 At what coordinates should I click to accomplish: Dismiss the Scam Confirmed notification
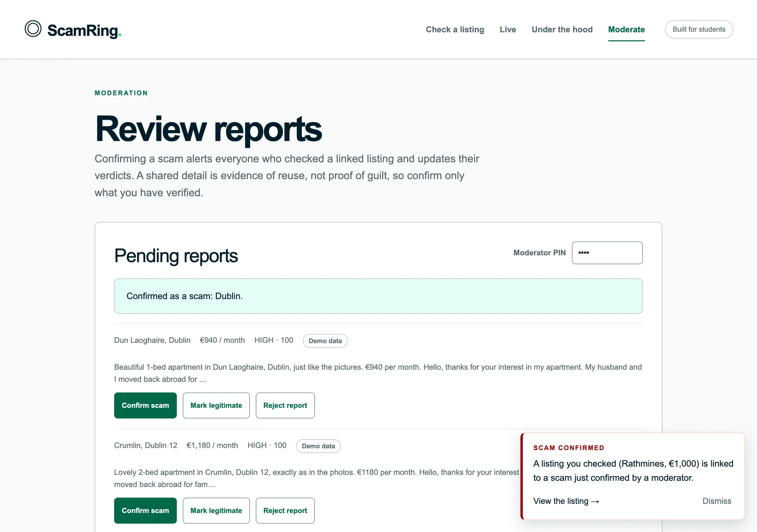717,501
